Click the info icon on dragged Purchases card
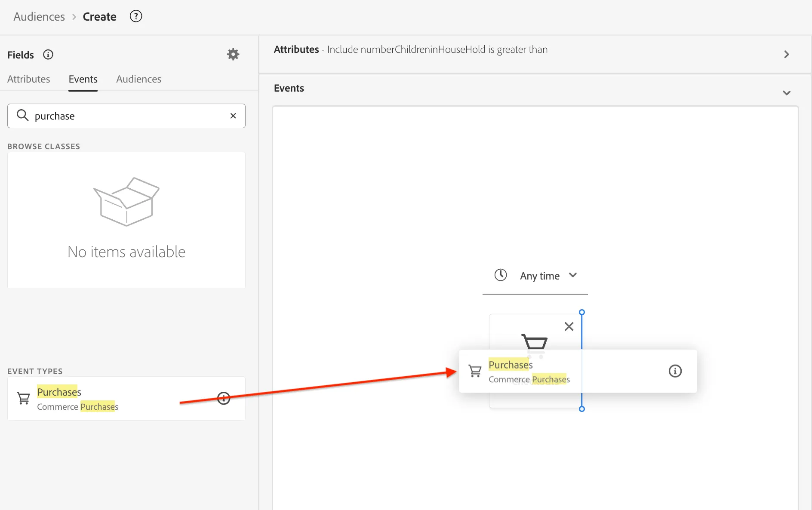Screen dimensions: 812x510 pos(675,371)
